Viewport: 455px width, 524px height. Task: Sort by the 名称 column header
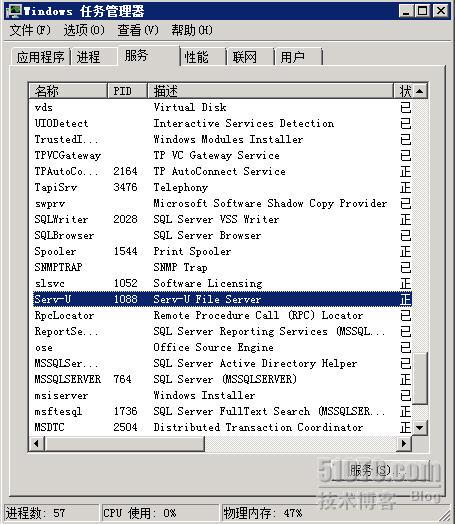[x=68, y=91]
